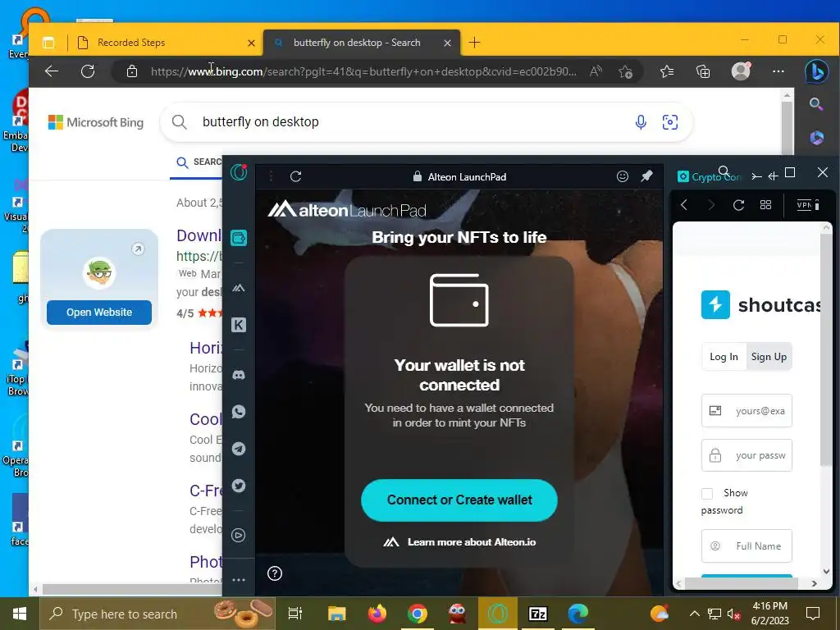Click the Bing search query box
The width and height of the screenshot is (840, 630).
click(413, 122)
